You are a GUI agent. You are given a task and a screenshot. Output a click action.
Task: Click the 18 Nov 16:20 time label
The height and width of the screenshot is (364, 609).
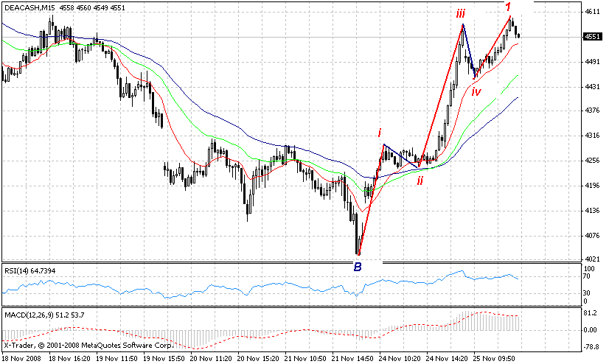pos(69,359)
